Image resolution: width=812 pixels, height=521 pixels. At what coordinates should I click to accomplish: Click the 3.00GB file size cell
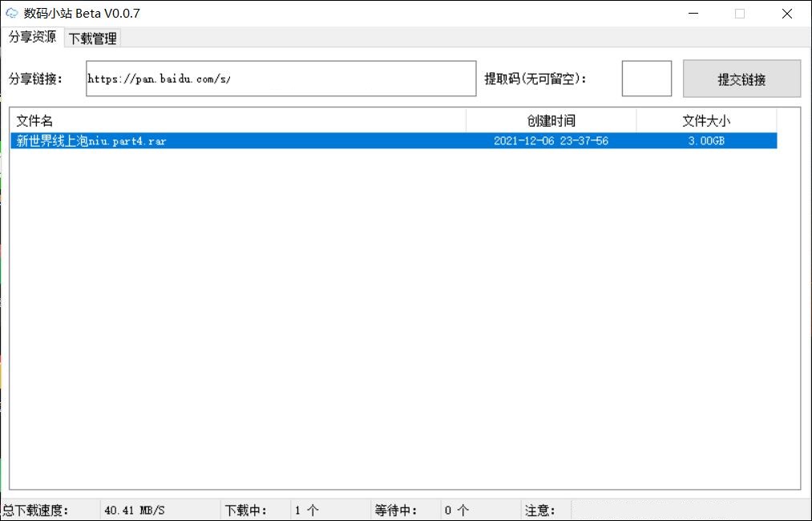click(705, 141)
